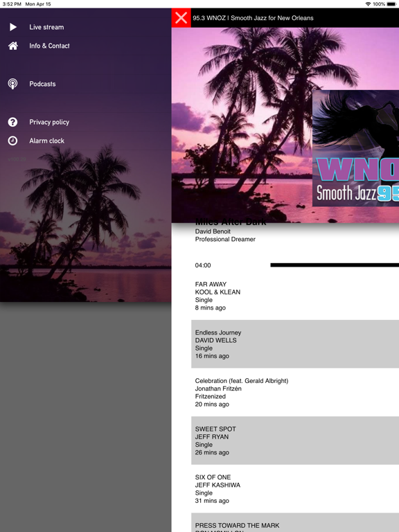Select the Jonathan Fritzén artist text

pyautogui.click(x=218, y=389)
